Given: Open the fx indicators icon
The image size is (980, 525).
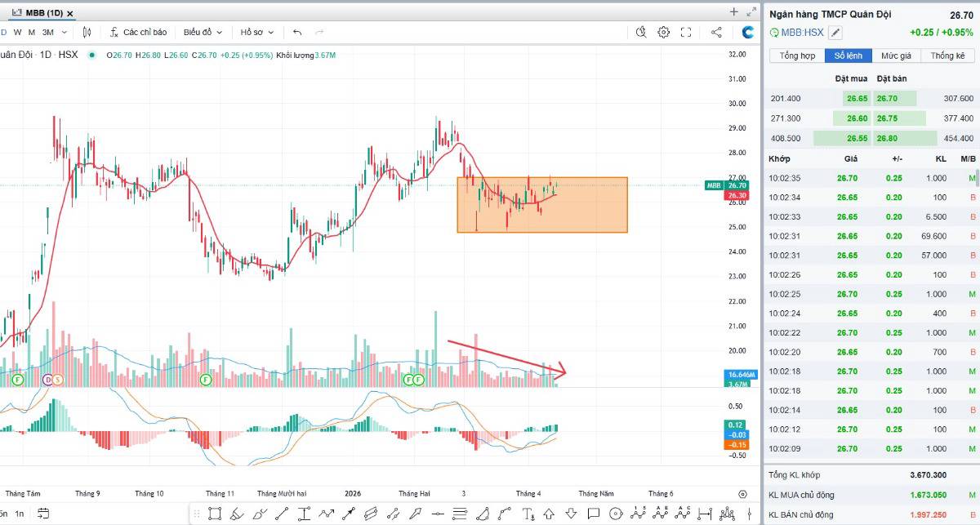Looking at the screenshot, I should point(114,32).
